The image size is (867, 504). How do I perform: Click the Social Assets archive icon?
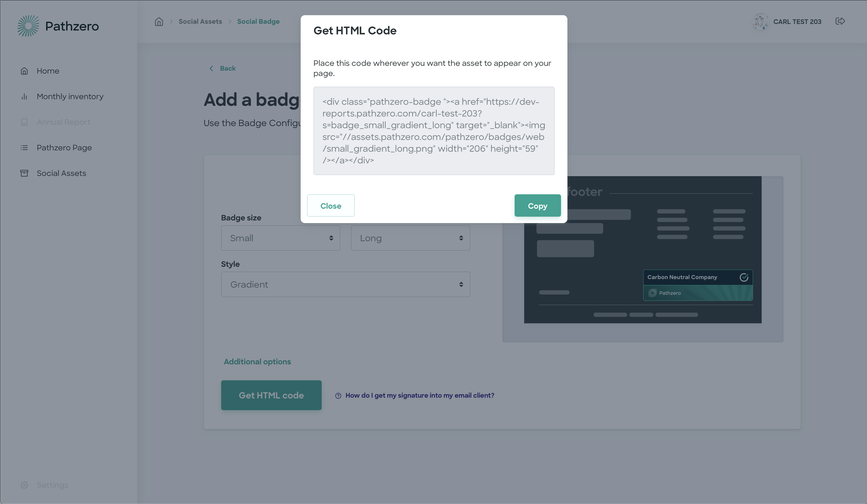coord(24,173)
